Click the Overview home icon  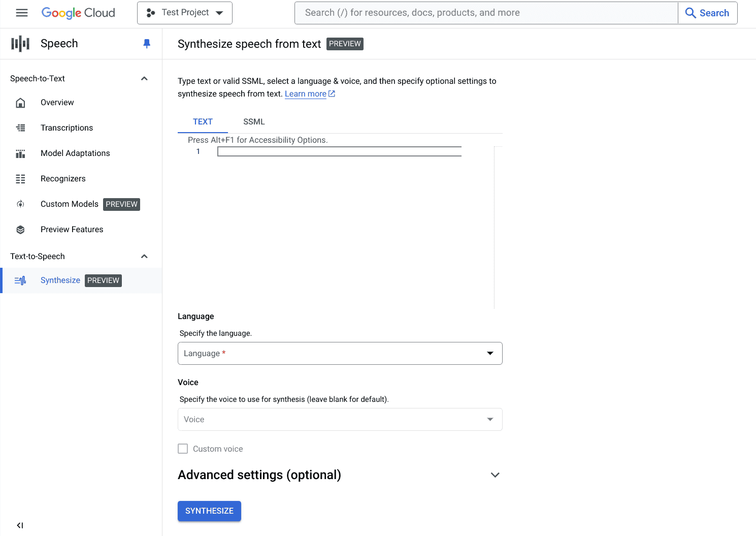click(x=20, y=103)
